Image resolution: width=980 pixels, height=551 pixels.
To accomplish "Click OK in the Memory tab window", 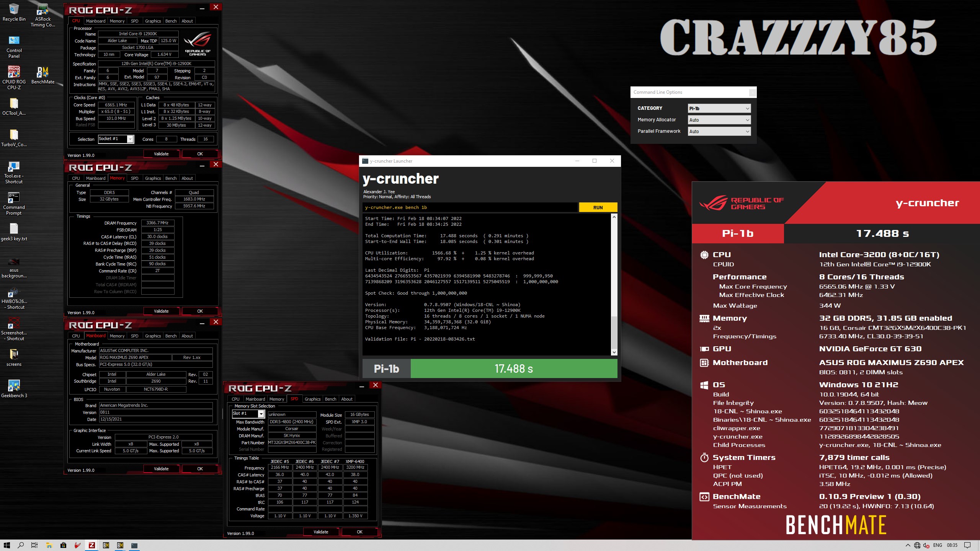I will coord(200,311).
